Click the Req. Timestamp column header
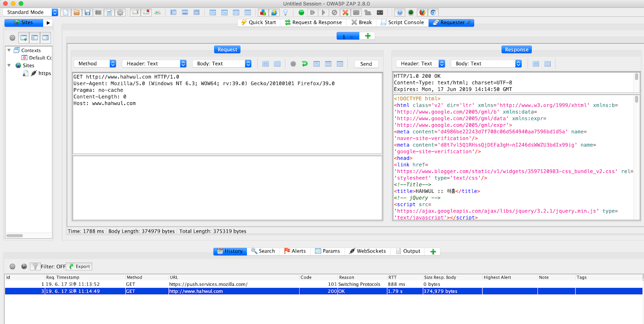 (85, 277)
